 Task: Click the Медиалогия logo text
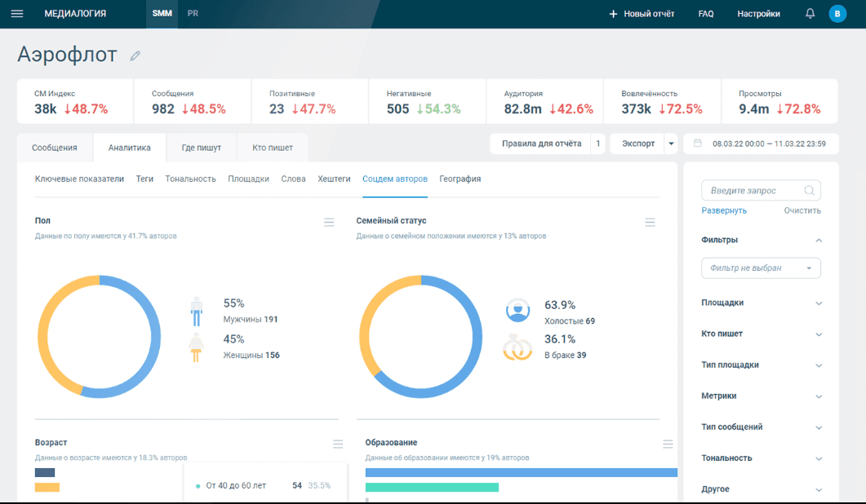[x=75, y=14]
